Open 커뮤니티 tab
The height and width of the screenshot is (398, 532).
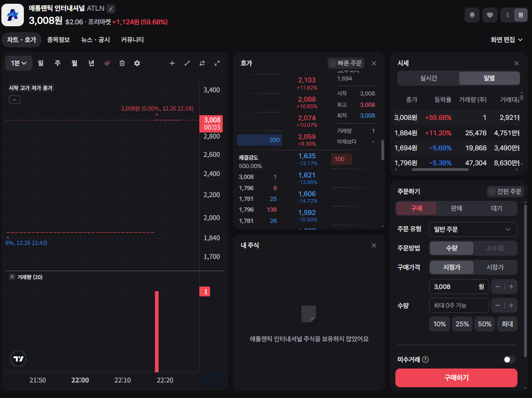point(132,40)
